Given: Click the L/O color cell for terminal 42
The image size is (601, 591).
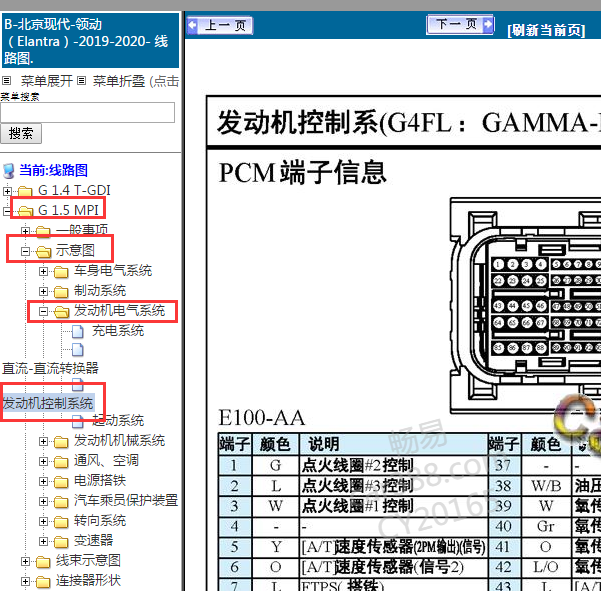Looking at the screenshot, I should point(546,567).
